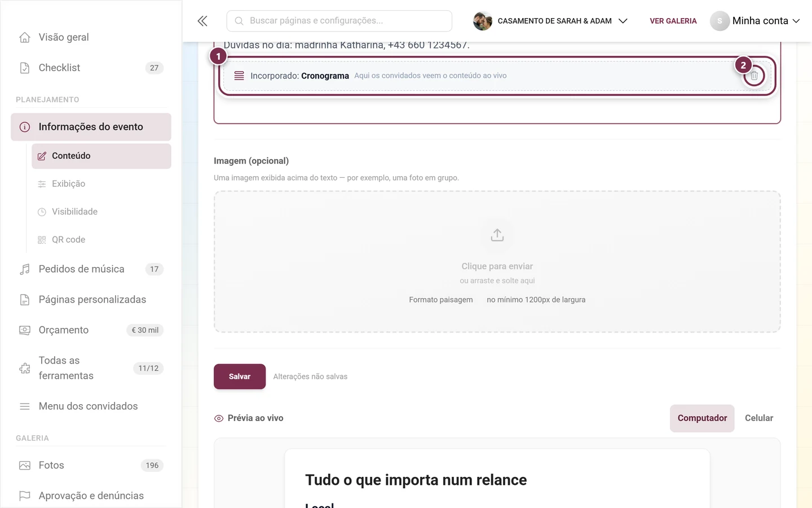The width and height of the screenshot is (812, 508).
Task: Open the Exibição sub-item
Action: [x=101, y=184]
